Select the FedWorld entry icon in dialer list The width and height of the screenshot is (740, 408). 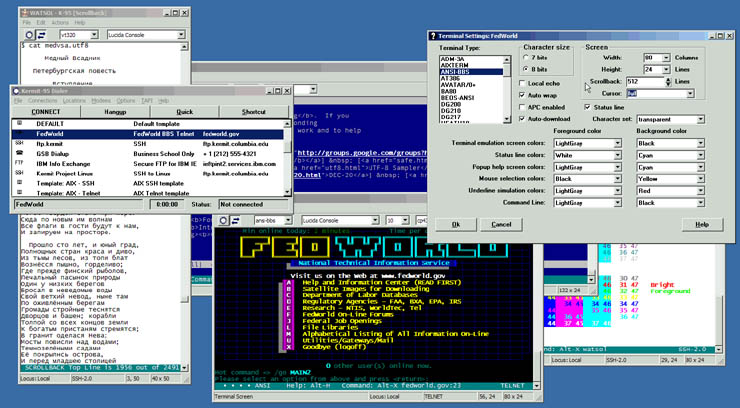(x=18, y=132)
